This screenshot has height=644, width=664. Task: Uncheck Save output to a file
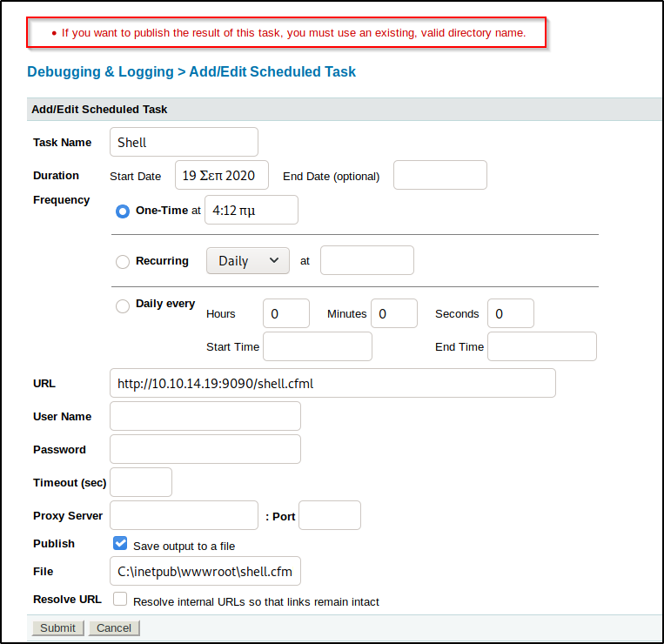(x=120, y=543)
